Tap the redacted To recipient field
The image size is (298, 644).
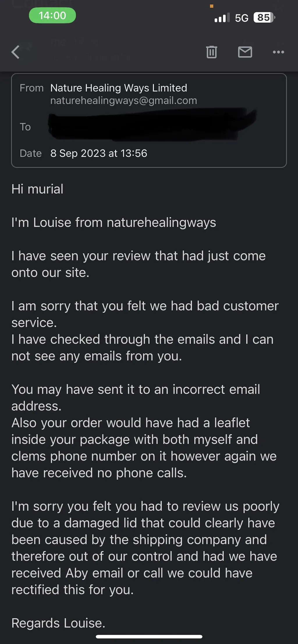tap(151, 124)
